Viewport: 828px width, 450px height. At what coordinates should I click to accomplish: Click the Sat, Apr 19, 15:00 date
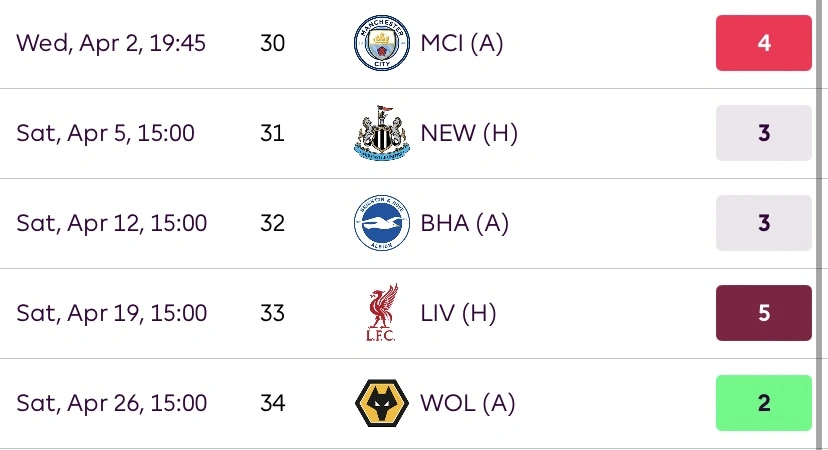[x=111, y=313]
